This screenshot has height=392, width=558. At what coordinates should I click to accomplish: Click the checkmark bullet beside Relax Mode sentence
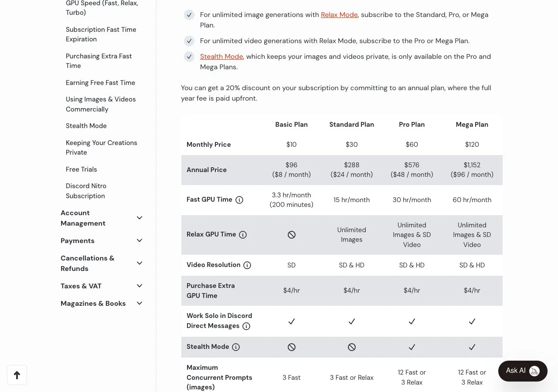189,15
